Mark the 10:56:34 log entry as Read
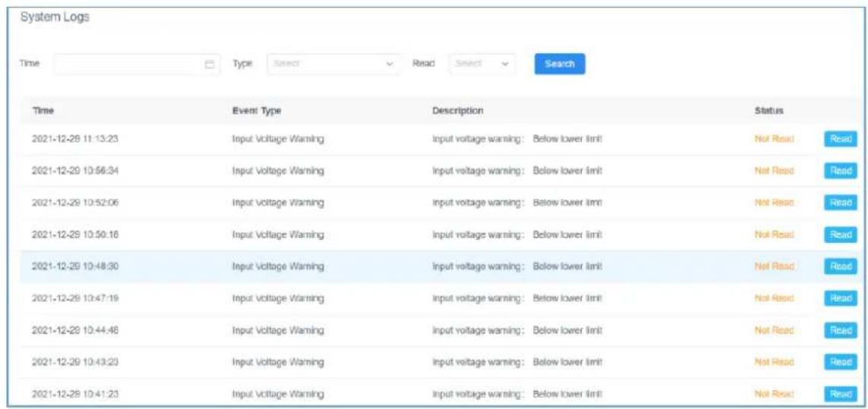This screenshot has height=409, width=868. point(841,171)
